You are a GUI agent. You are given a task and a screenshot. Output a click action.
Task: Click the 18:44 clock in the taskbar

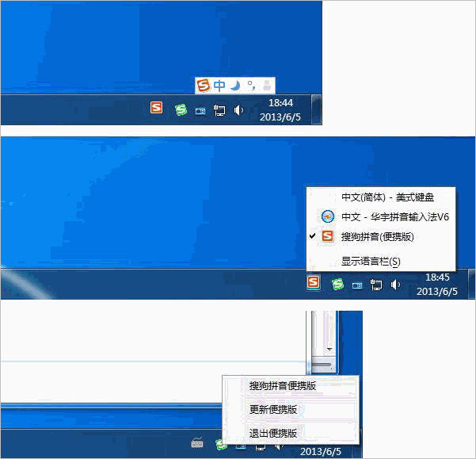tap(280, 109)
